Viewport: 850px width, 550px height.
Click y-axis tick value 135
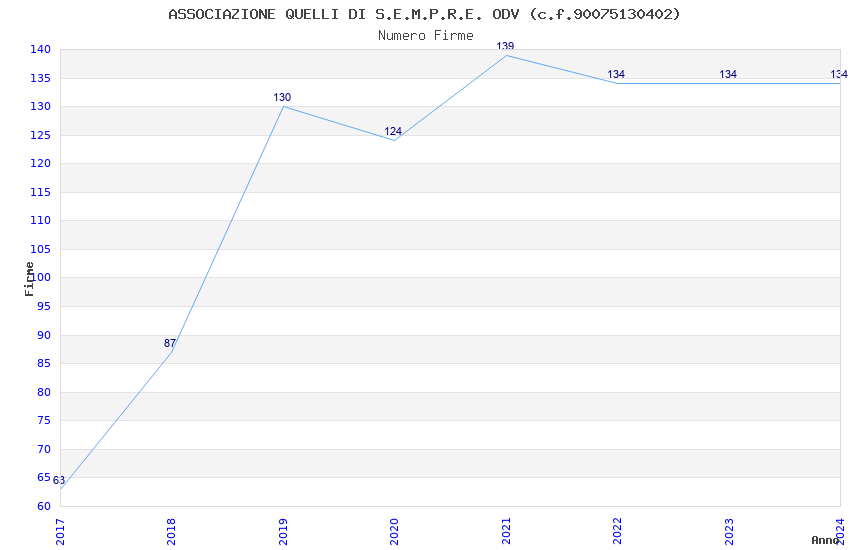[41, 78]
